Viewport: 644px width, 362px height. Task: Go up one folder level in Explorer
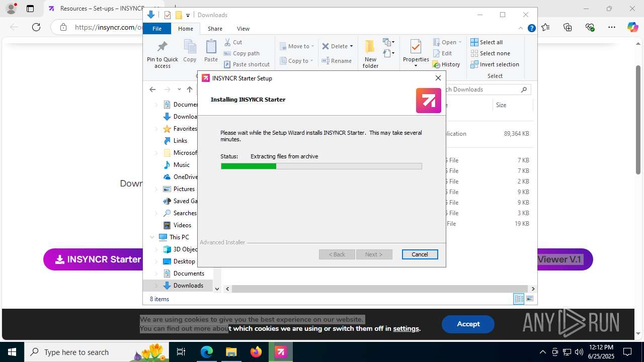coord(189,89)
